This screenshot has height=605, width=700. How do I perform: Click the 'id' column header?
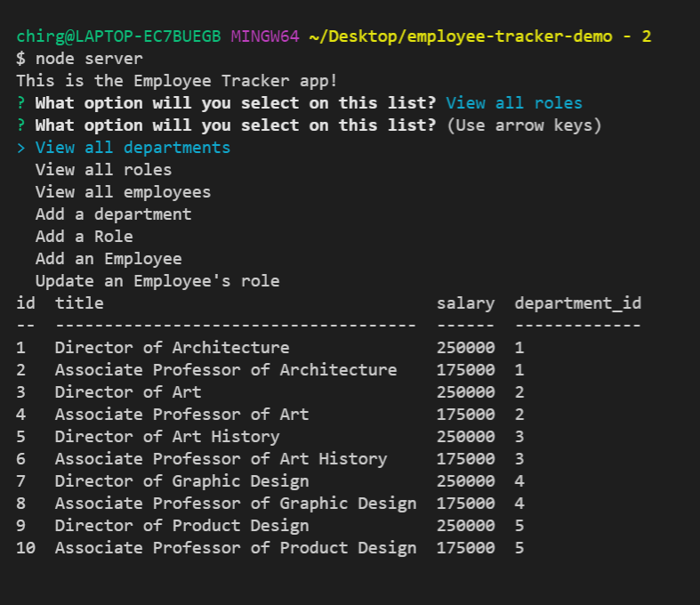26,303
